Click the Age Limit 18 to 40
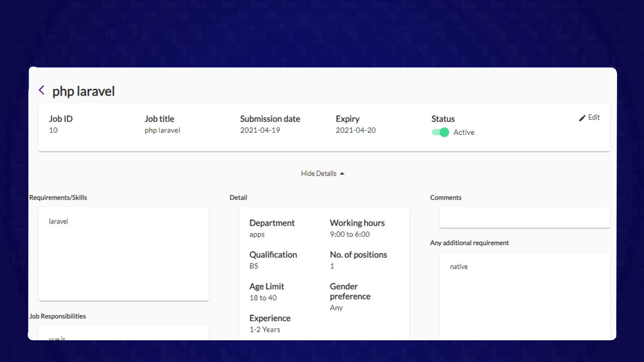Image resolution: width=644 pixels, height=362 pixels. pyautogui.click(x=263, y=298)
